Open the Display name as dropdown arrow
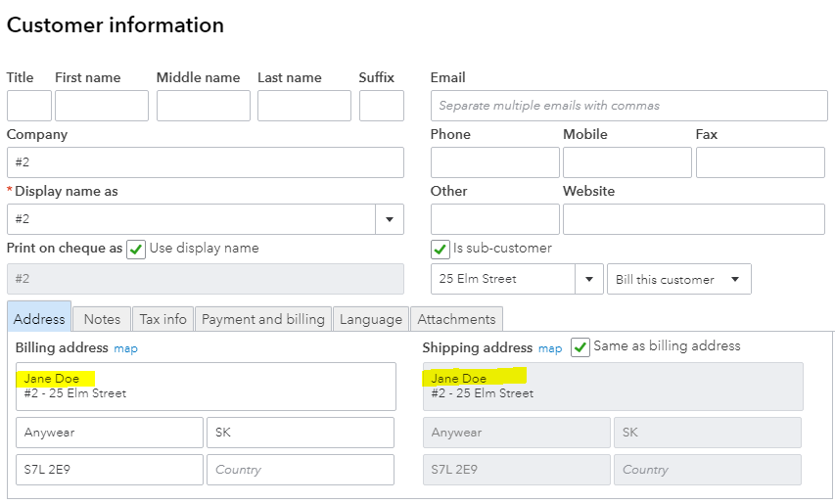This screenshot has width=835, height=504. (x=390, y=219)
